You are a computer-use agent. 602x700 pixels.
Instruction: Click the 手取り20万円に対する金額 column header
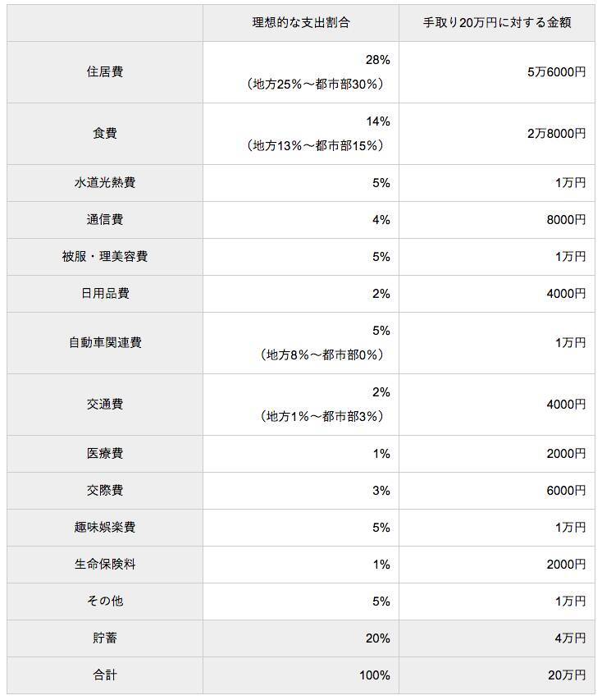point(497,23)
